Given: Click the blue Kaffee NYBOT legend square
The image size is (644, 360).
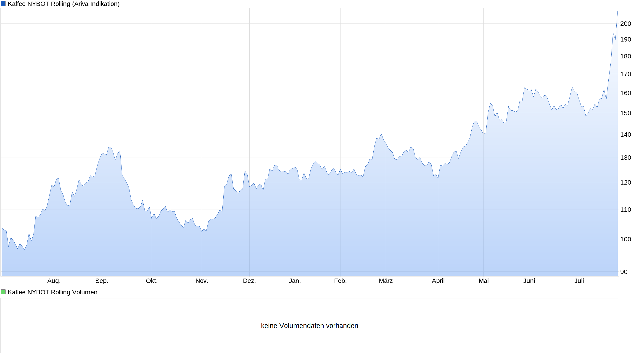Looking at the screenshot, I should [x=3, y=4].
